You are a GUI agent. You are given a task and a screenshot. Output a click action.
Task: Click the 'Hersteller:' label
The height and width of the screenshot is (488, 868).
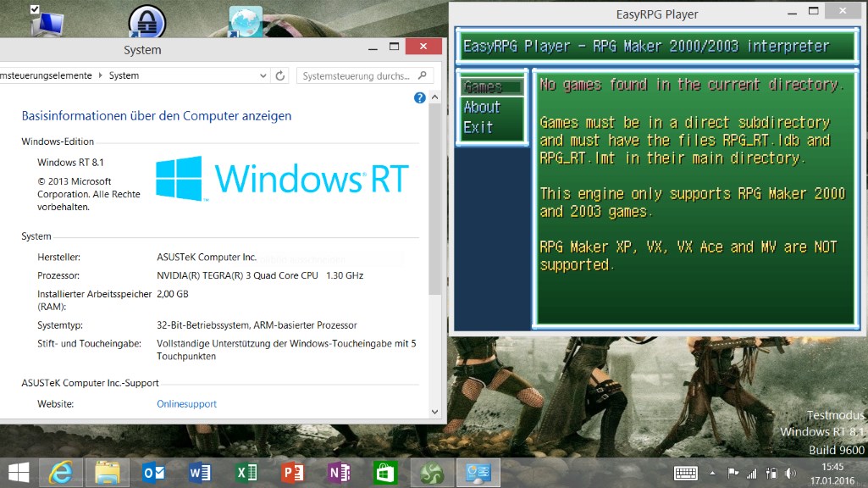point(58,257)
